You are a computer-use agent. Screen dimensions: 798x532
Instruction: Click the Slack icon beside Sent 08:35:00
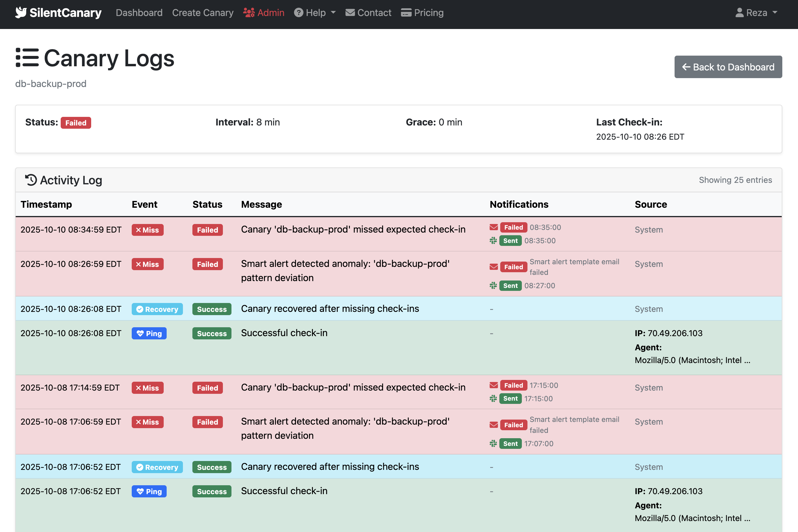point(493,241)
